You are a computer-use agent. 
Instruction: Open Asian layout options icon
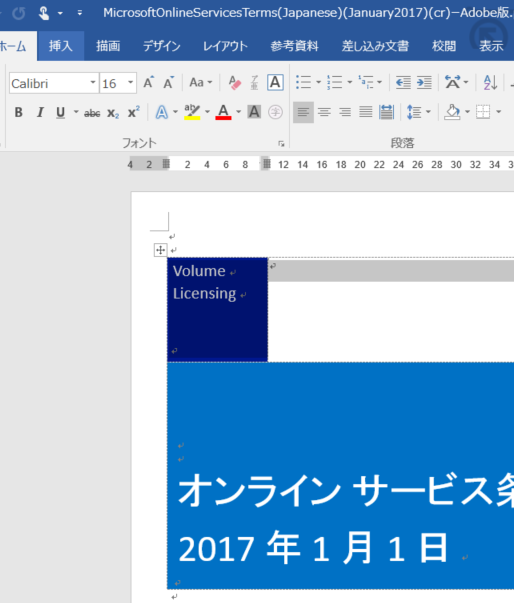452,82
